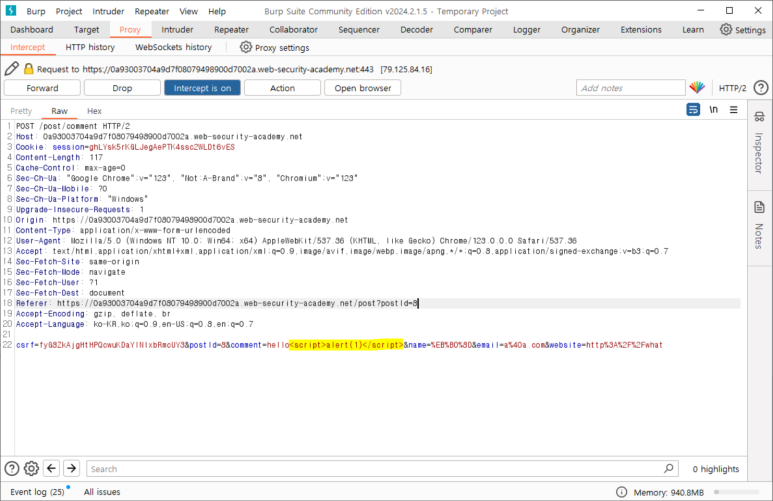Switch to the Pretty view tab
The width and height of the screenshot is (773, 501).
coord(21,111)
